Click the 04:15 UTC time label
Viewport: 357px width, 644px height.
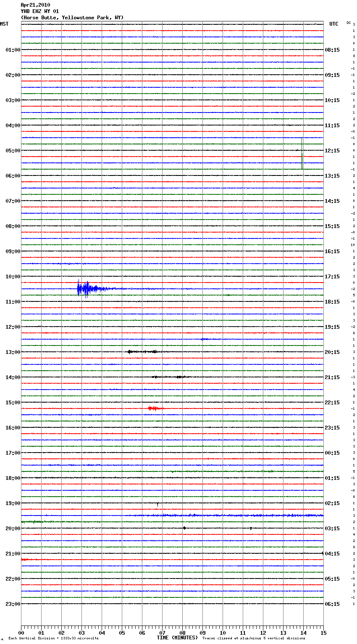tap(332, 554)
